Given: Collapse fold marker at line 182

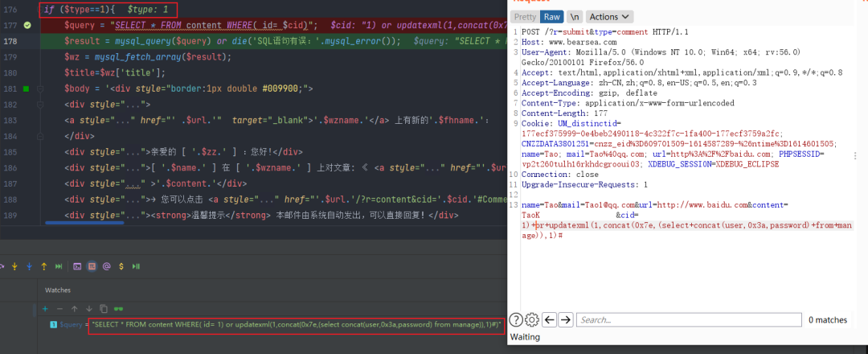Looking at the screenshot, I should coord(40,105).
